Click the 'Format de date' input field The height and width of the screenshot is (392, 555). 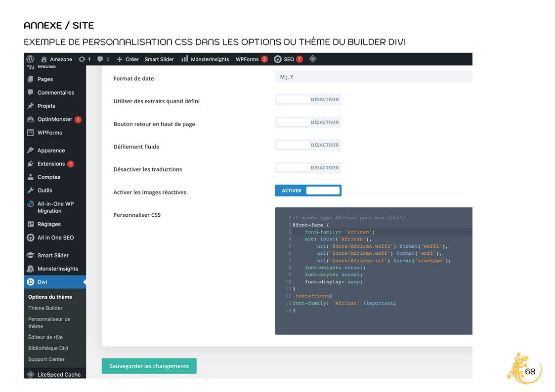coord(374,77)
